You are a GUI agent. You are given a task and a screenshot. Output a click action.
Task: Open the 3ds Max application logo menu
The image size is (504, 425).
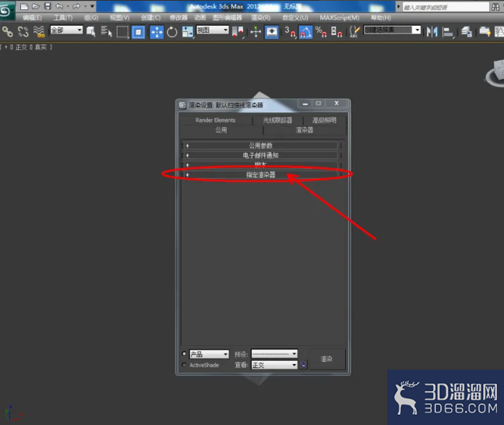[5, 11]
